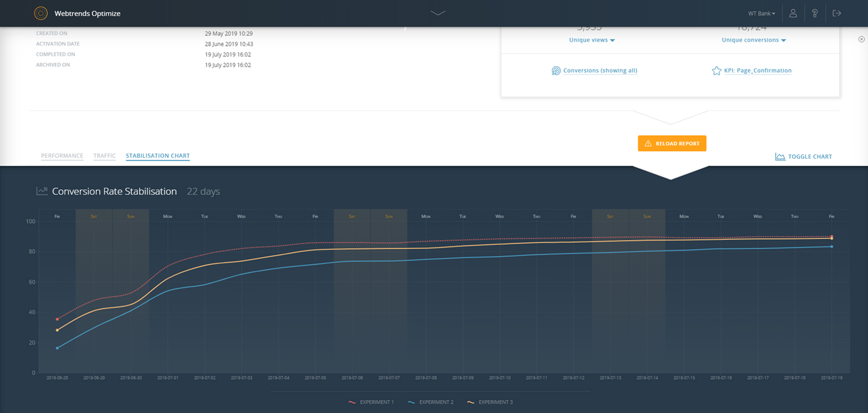The height and width of the screenshot is (413, 868).
Task: Open the Unique conversions dropdown
Action: (754, 40)
